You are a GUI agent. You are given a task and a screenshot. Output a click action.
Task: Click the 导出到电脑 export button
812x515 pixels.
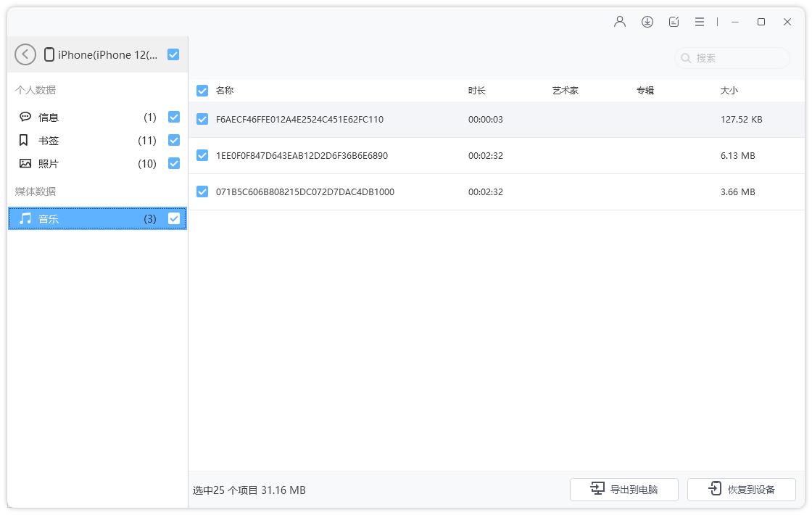click(x=623, y=489)
